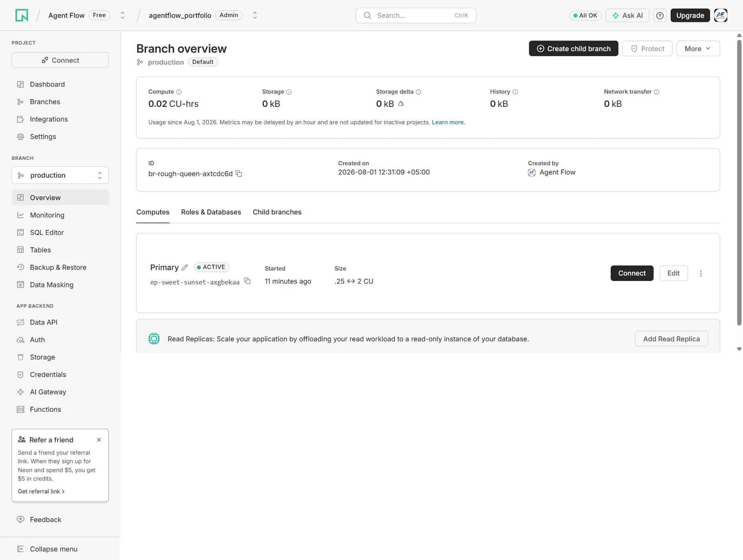Open the user avatar menu
This screenshot has width=743, height=560.
pyautogui.click(x=720, y=15)
